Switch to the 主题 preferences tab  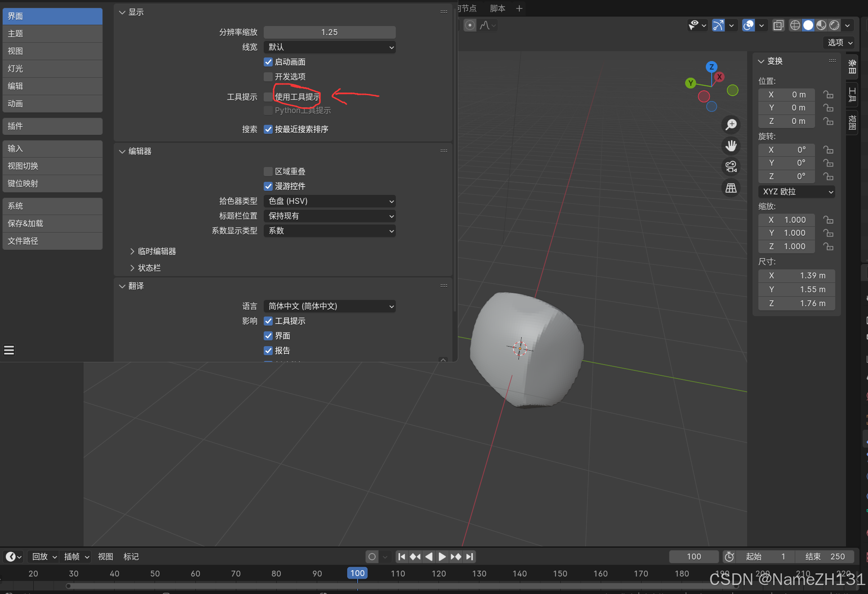pos(52,34)
